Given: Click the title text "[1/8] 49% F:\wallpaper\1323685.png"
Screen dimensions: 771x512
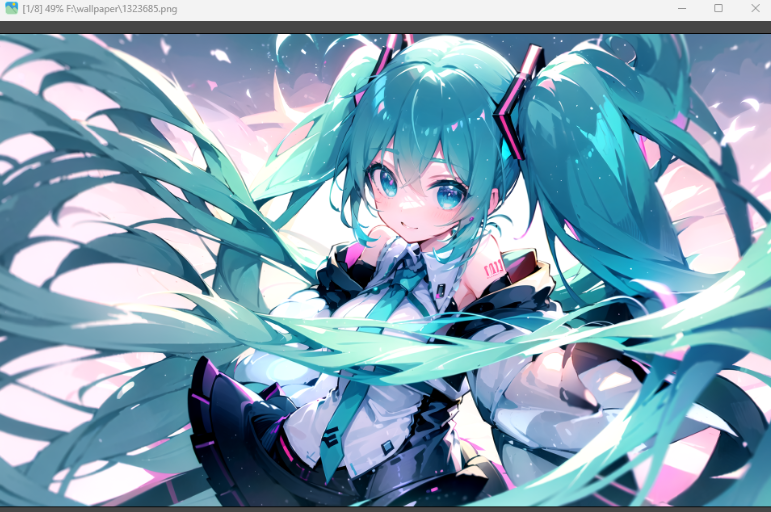Looking at the screenshot, I should tap(100, 9).
